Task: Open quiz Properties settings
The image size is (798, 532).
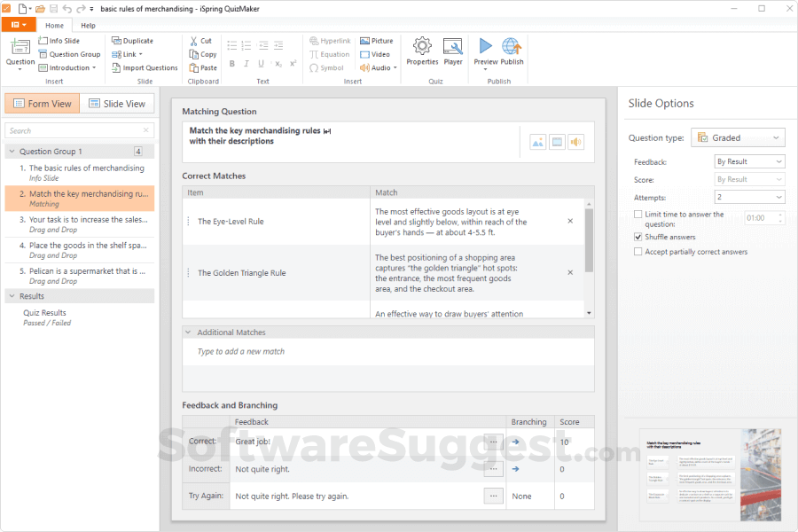Action: [421, 51]
